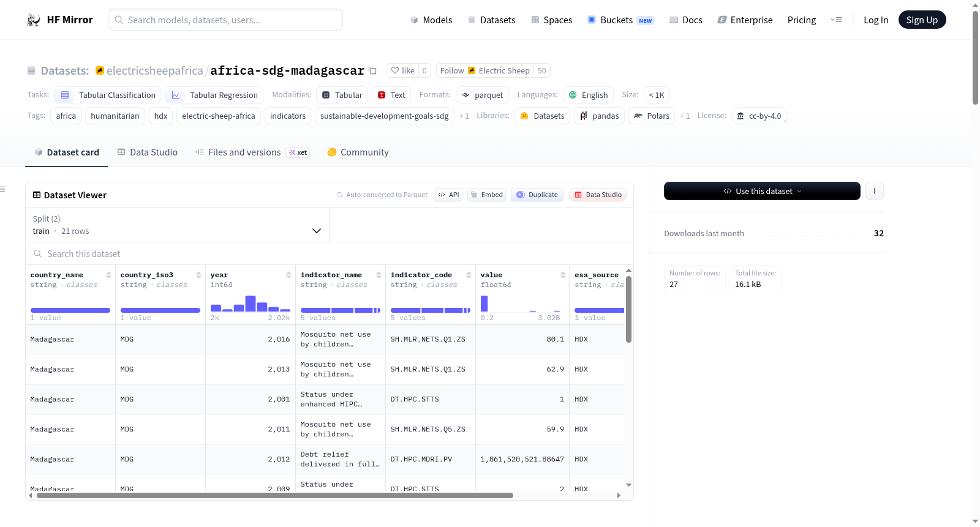The width and height of the screenshot is (980, 527).
Task: Open the electricsheepafrica owner link
Action: pyautogui.click(x=154, y=70)
